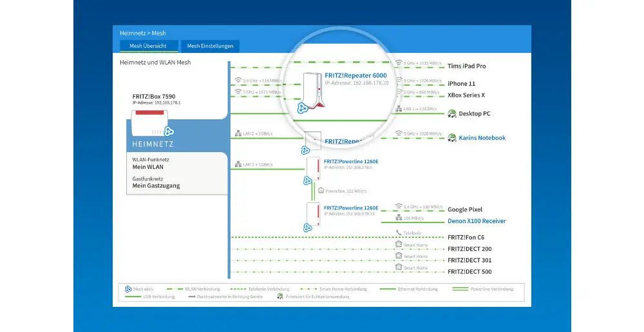Select the Desktop PC device
This screenshot has width=644, height=332.
pyautogui.click(x=475, y=114)
